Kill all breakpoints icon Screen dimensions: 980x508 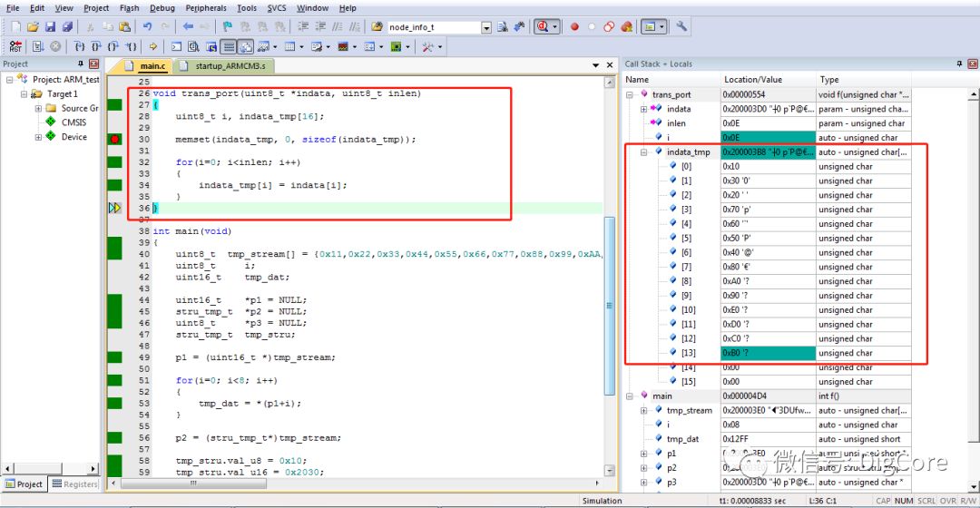click(626, 27)
